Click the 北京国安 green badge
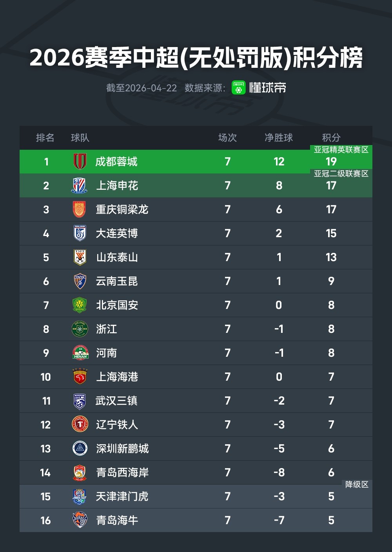 point(80,305)
